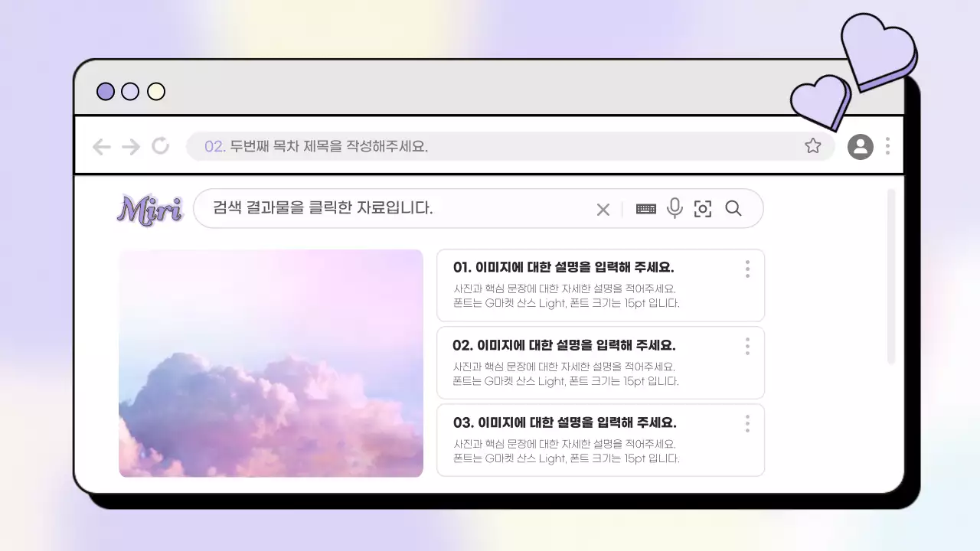Open the browser user profile avatar
The width and height of the screenshot is (980, 551).
pos(860,145)
